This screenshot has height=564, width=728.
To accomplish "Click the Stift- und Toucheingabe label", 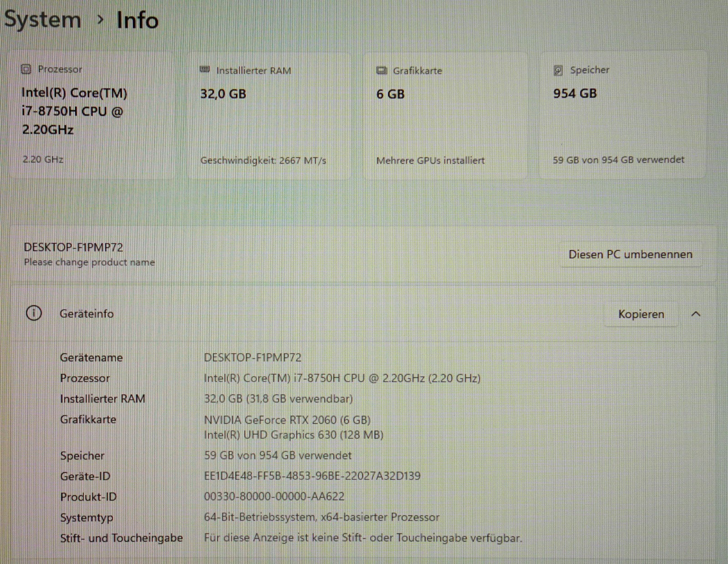I will click(x=121, y=538).
